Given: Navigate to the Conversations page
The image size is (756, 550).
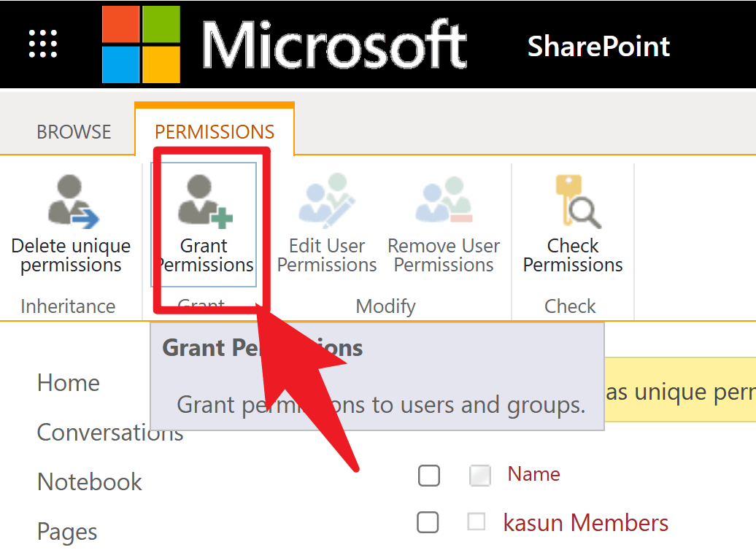Looking at the screenshot, I should 109,432.
